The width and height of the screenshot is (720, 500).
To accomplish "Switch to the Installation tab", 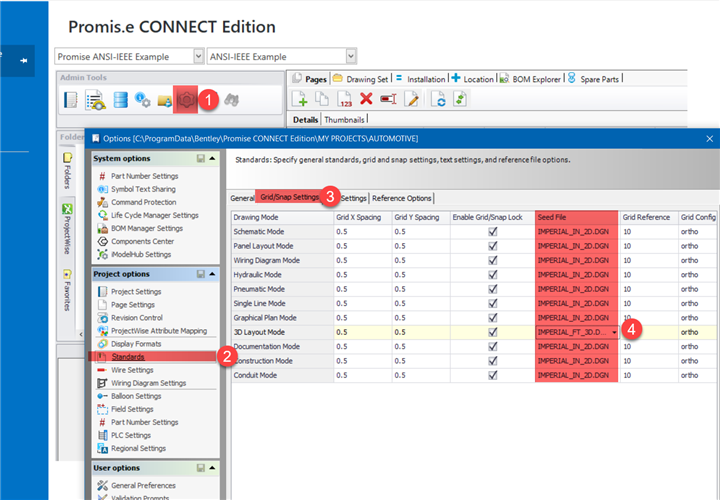I will 420,79.
